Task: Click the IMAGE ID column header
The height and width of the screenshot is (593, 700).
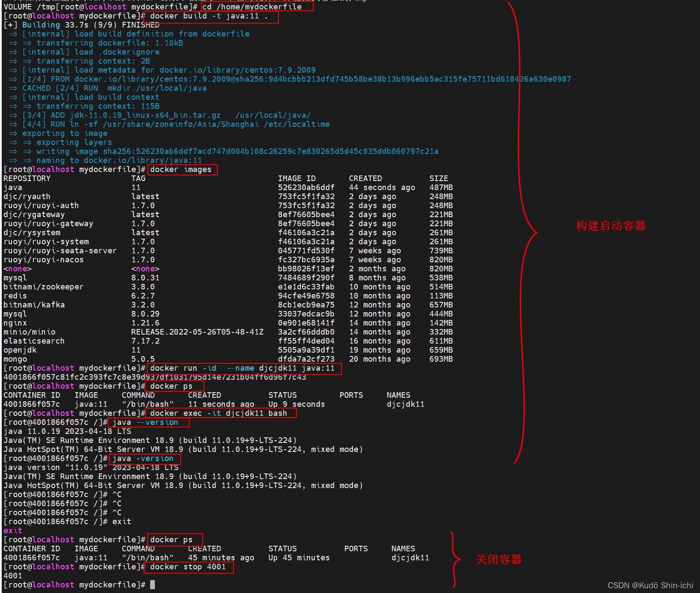Action: tap(297, 178)
